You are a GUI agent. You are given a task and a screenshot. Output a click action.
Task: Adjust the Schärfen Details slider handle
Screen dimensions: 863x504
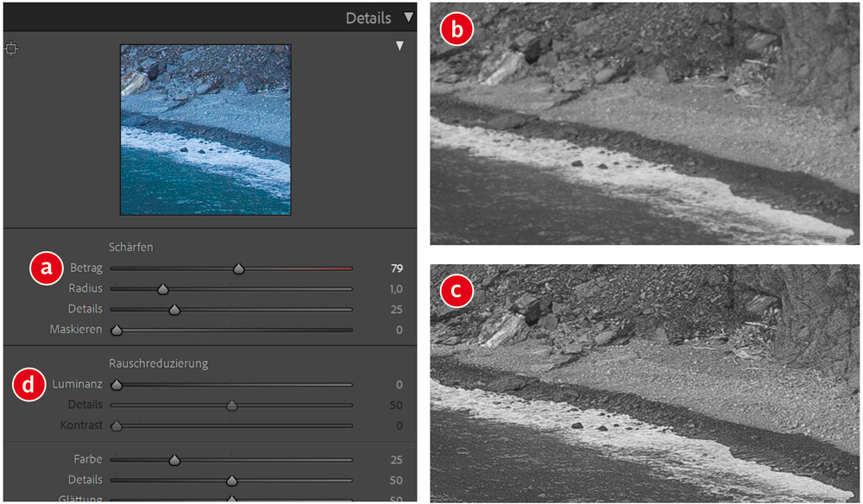click(174, 310)
